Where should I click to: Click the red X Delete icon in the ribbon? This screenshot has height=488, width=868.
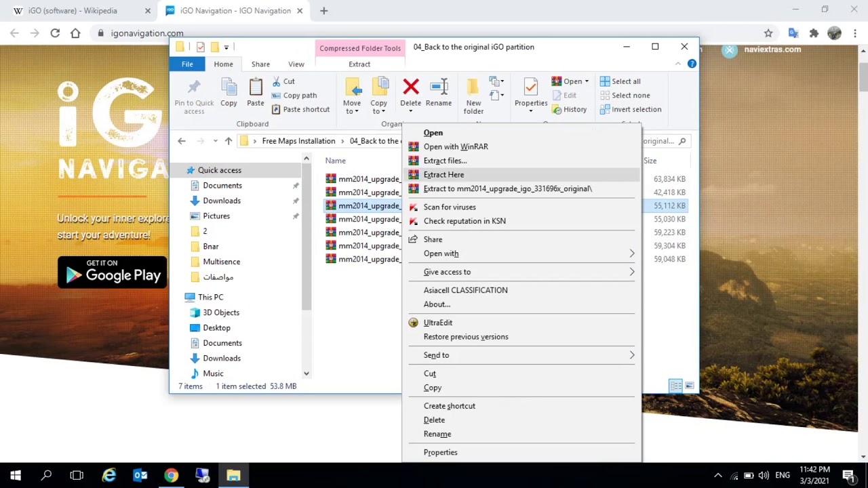pyautogui.click(x=411, y=86)
